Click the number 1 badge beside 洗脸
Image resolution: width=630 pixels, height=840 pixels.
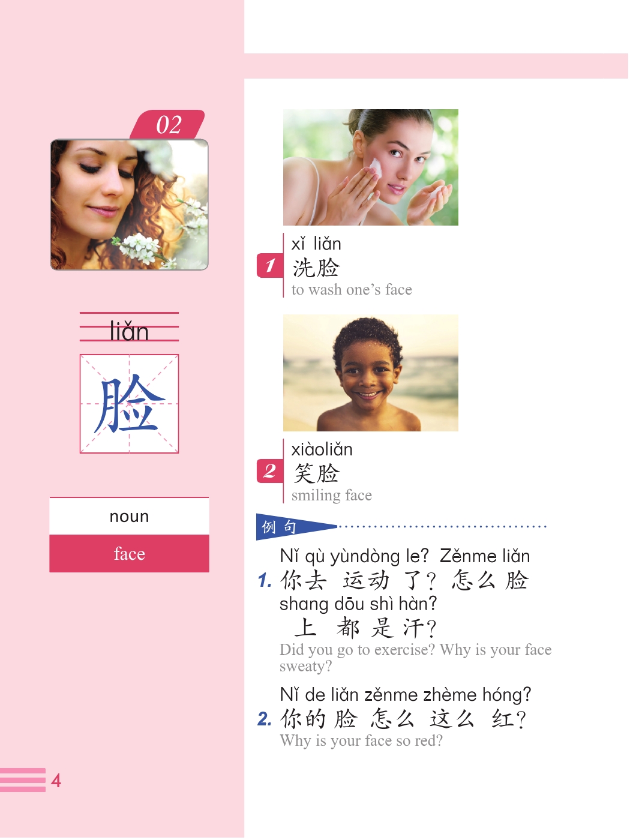pyautogui.click(x=270, y=265)
